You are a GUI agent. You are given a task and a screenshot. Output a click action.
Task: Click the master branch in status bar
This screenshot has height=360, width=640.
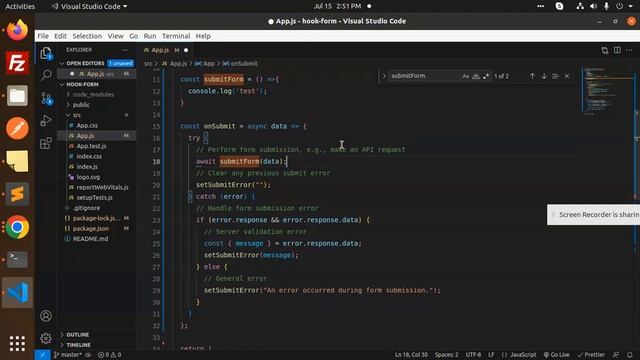(x=68, y=355)
